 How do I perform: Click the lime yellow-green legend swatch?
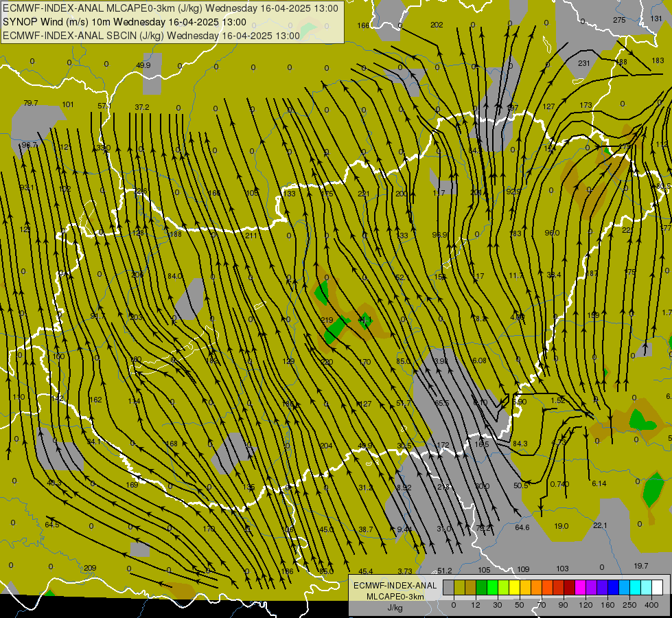(x=504, y=587)
